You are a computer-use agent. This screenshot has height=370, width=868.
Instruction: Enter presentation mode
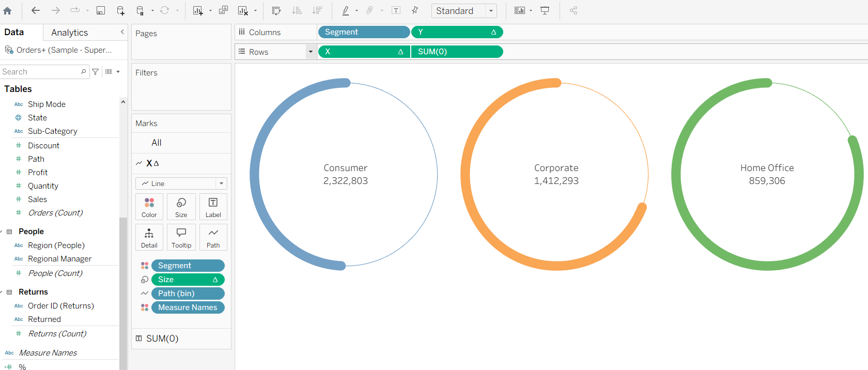point(545,10)
